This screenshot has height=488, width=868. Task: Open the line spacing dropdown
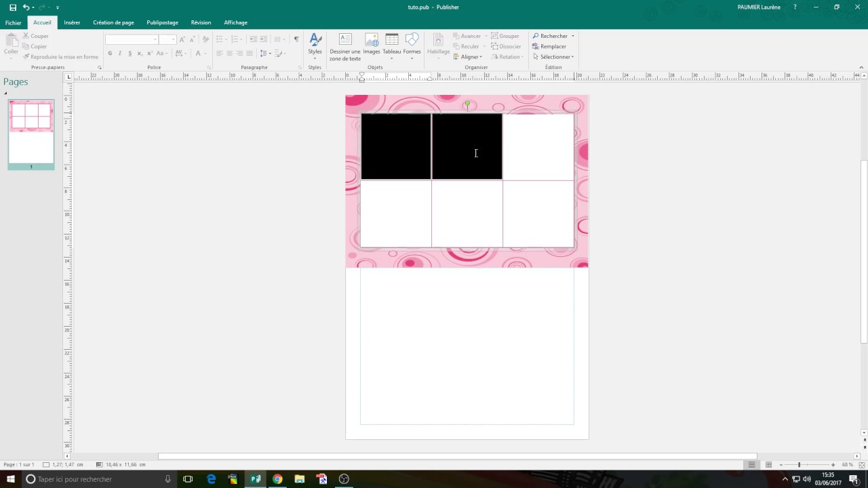265,54
